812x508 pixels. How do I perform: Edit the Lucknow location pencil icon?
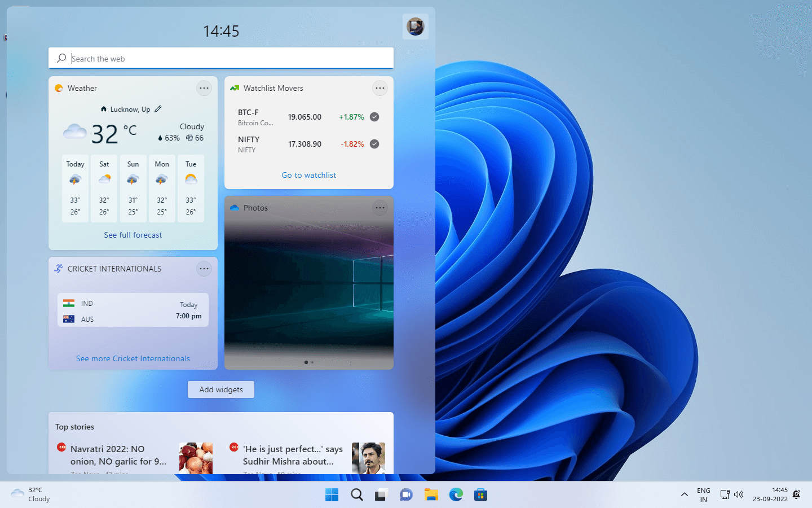(x=158, y=109)
